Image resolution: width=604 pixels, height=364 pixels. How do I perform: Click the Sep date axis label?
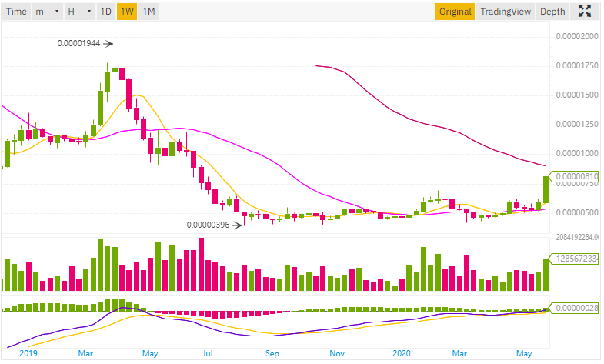pyautogui.click(x=272, y=353)
